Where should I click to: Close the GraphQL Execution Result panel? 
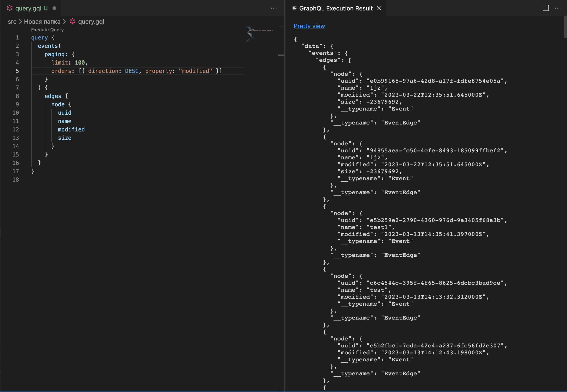[x=379, y=8]
